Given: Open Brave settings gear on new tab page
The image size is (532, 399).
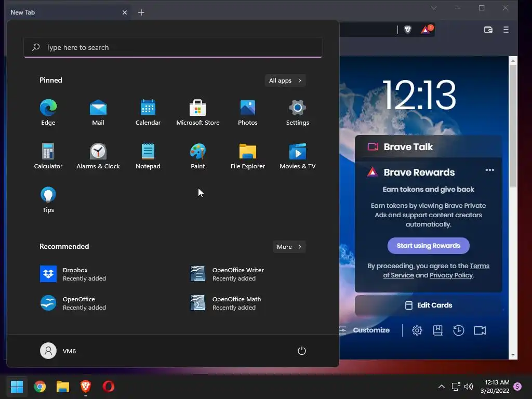Looking at the screenshot, I should [x=417, y=330].
